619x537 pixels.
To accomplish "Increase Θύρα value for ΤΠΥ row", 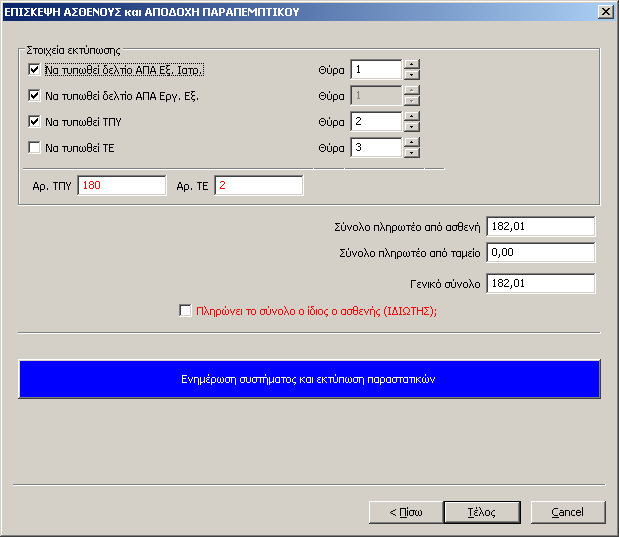I will (411, 116).
